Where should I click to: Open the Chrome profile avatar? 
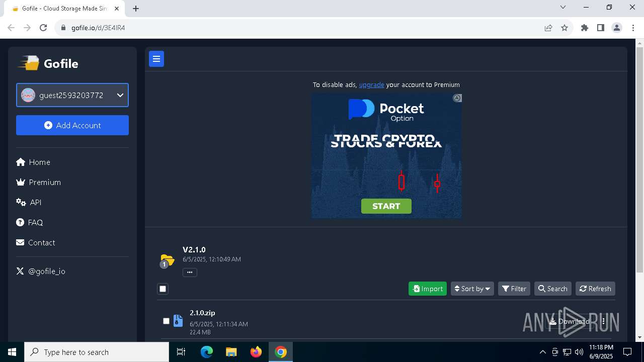click(617, 28)
